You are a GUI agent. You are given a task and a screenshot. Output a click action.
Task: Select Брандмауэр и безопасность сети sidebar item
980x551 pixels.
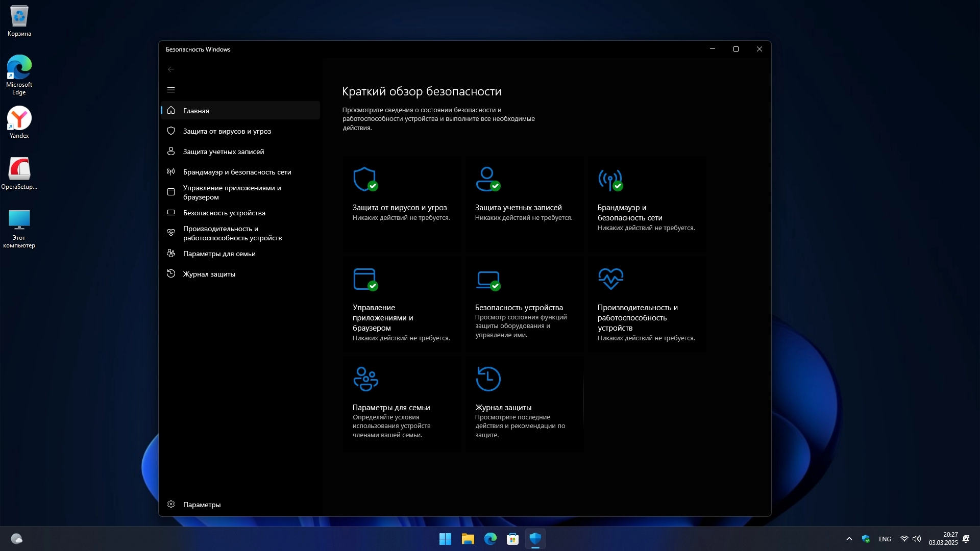tap(237, 172)
